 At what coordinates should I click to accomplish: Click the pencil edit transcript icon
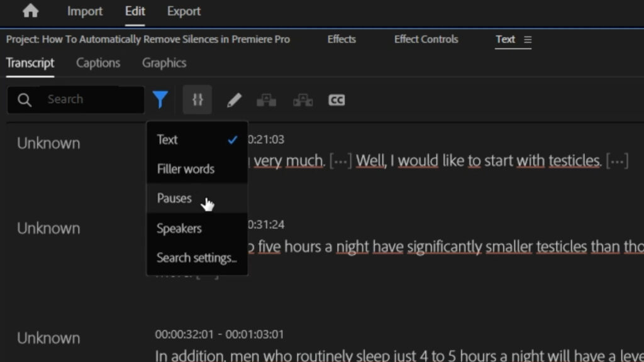pyautogui.click(x=234, y=100)
